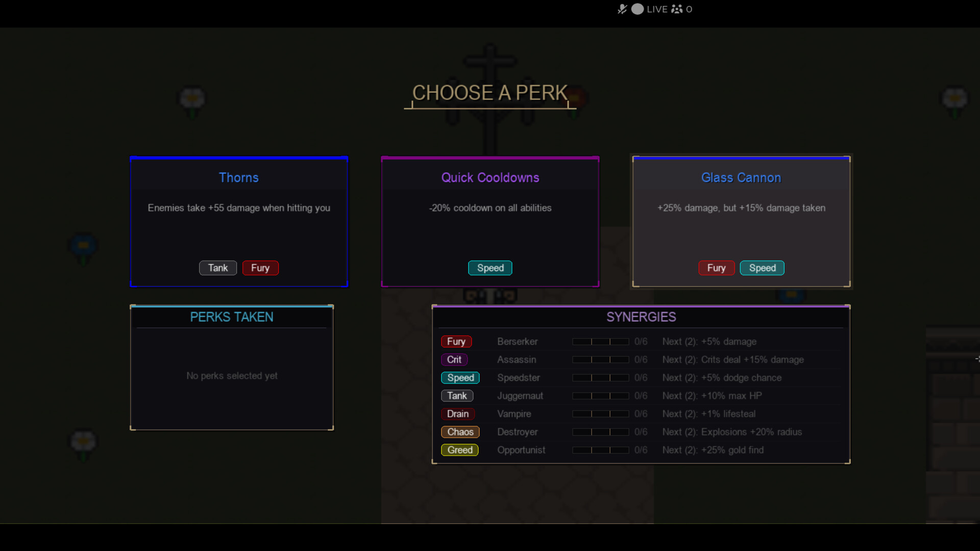Select the Drain badge beside Vampire

point(457,414)
